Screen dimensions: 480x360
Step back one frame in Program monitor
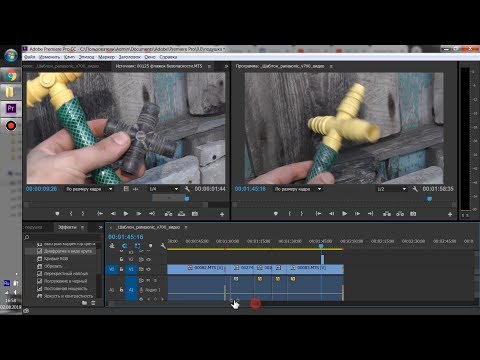332,214
